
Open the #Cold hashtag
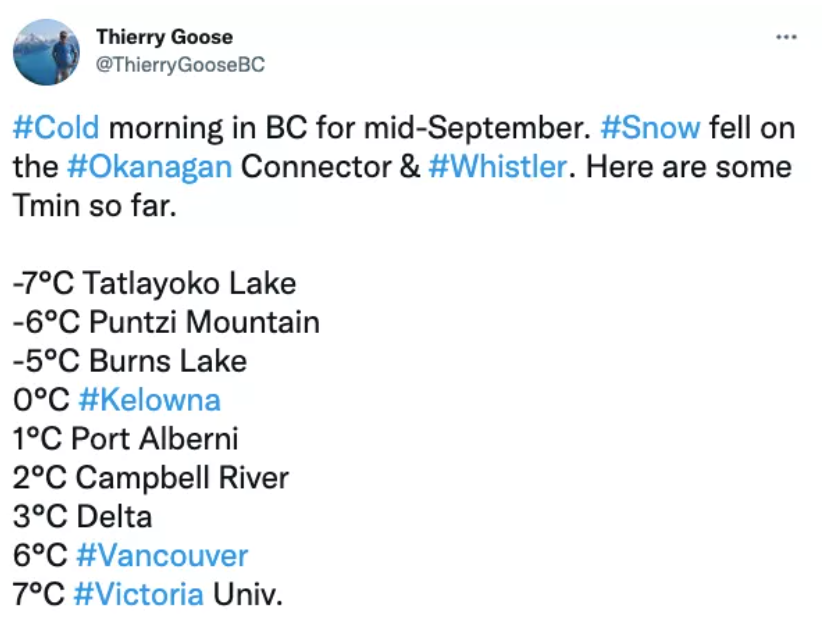coord(56,128)
